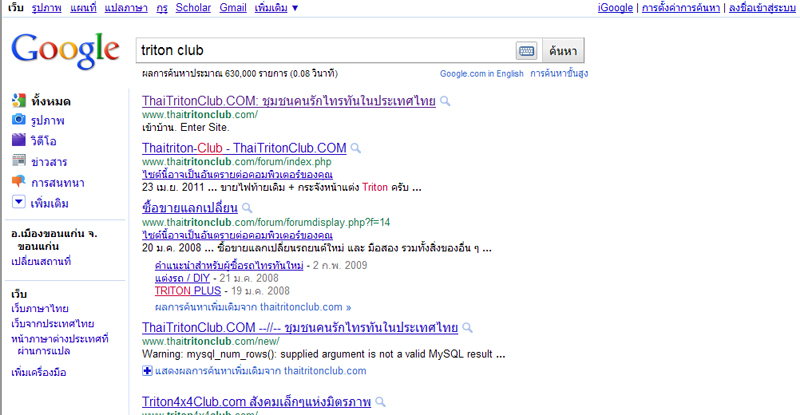800x415 pixels.
Task: Click the on-screen keyboard icon in search box
Action: pyautogui.click(x=526, y=49)
